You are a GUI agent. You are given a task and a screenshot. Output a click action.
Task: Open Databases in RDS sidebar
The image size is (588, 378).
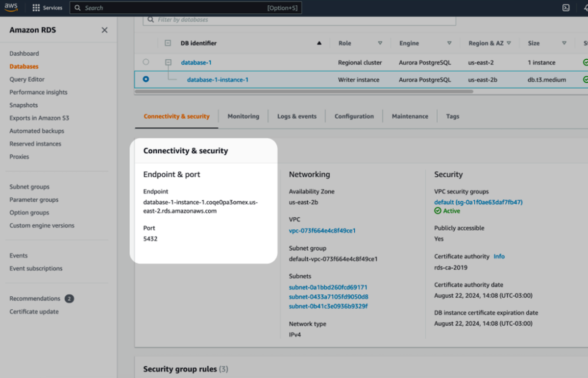point(24,67)
